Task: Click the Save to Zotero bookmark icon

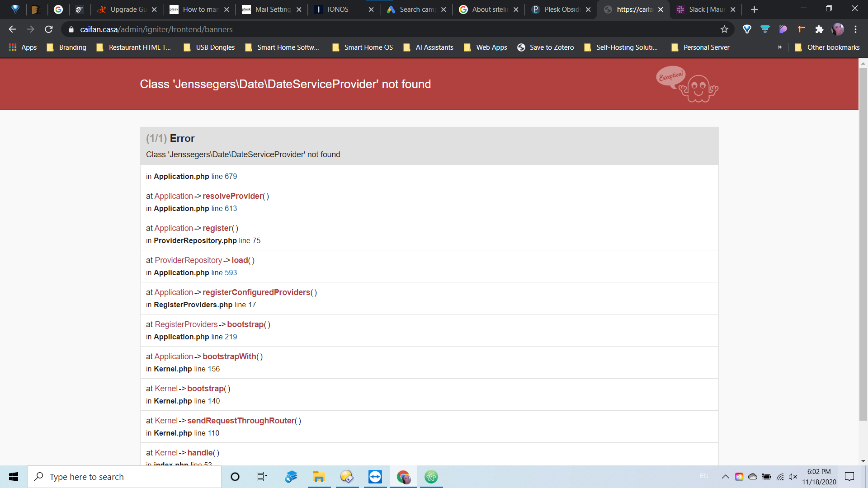Action: (522, 47)
